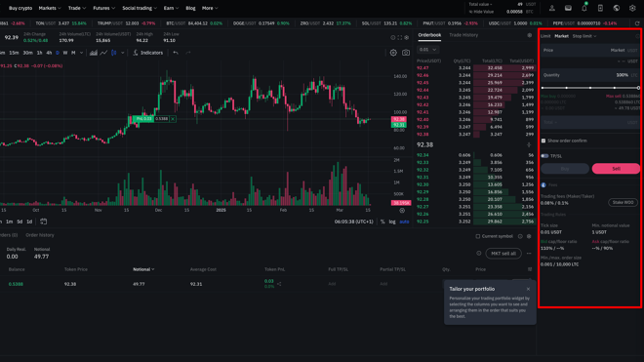Sort by the Notional column
The image size is (644, 362).
(143, 269)
